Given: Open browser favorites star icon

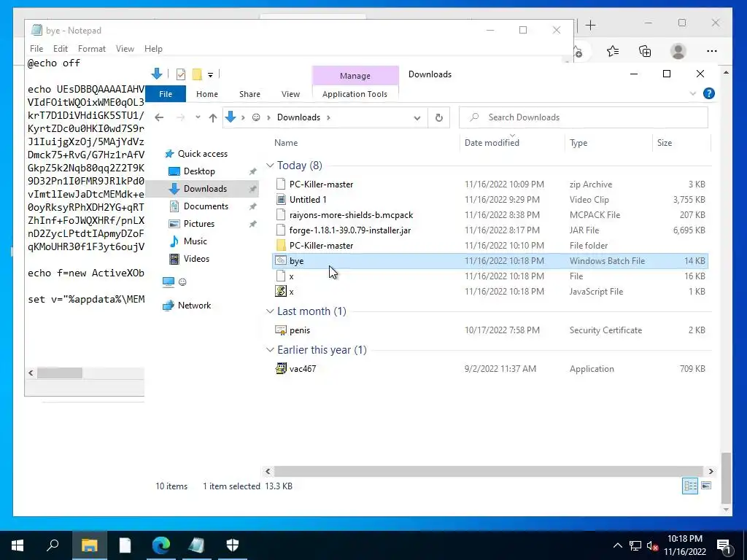Looking at the screenshot, I should click(x=613, y=51).
